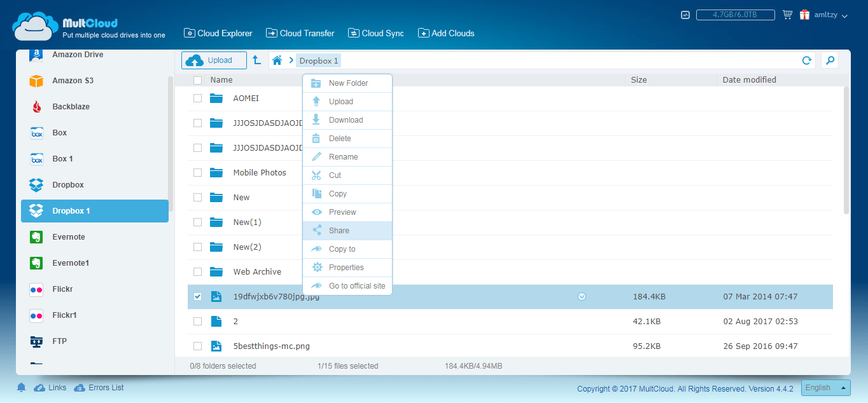This screenshot has width=868, height=403.
Task: Check the New(2) folder checkbox
Action: 198,247
